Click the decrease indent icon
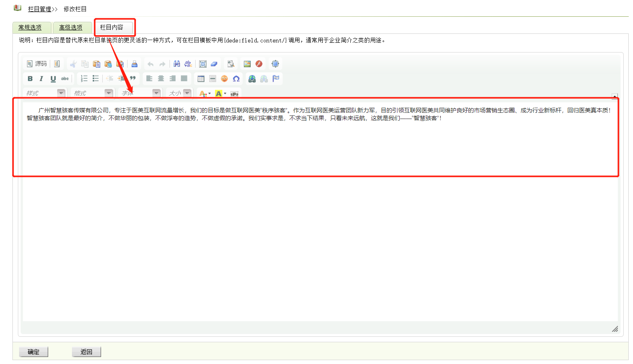Screen dimensions: 633x364 pyautogui.click(x=110, y=79)
